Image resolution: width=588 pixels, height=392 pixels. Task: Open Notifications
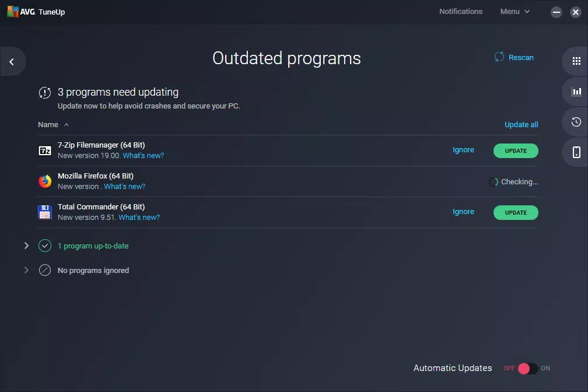461,12
